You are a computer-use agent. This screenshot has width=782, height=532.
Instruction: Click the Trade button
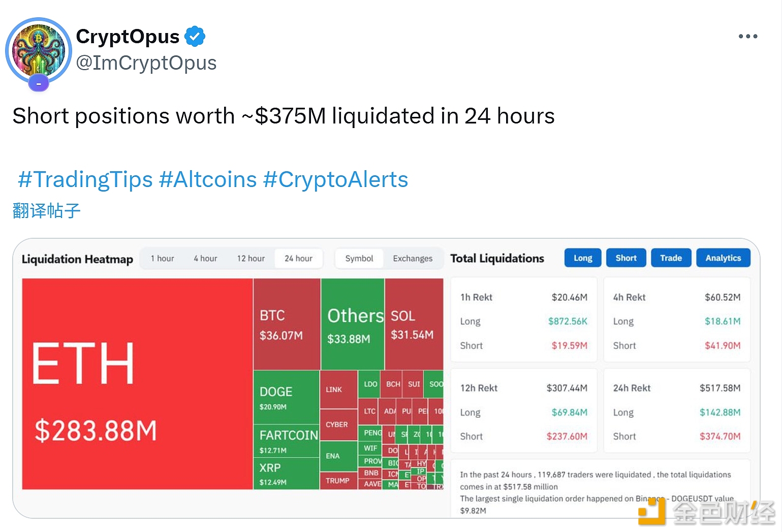click(x=671, y=258)
